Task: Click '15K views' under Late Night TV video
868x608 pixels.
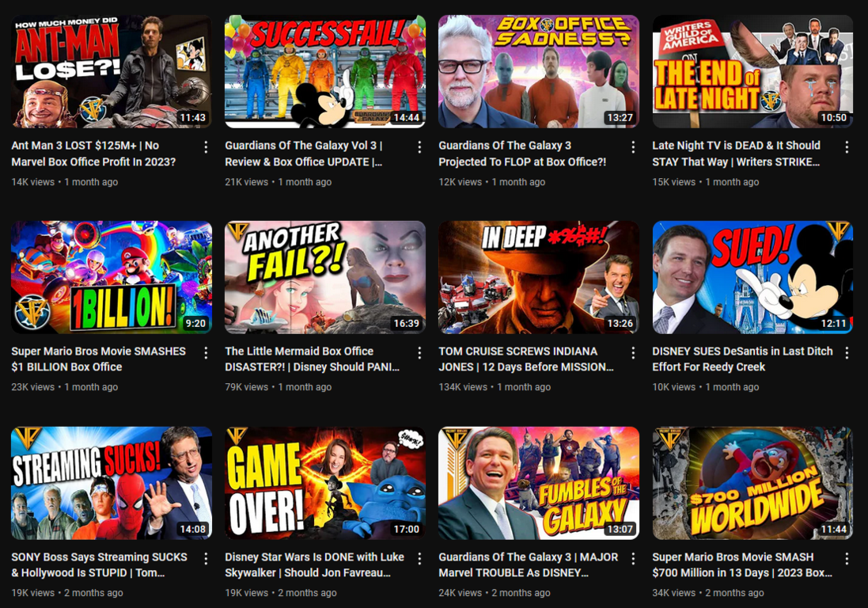Action: (673, 181)
